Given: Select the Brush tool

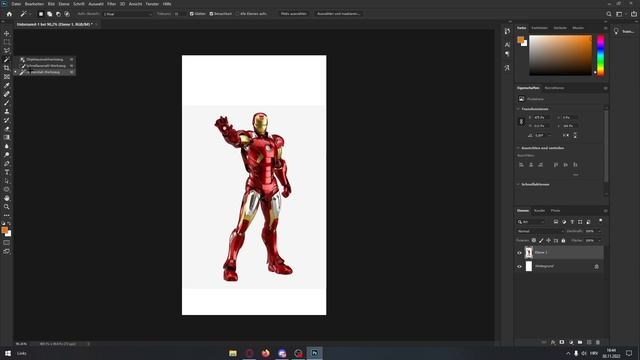Looking at the screenshot, I should click(7, 102).
